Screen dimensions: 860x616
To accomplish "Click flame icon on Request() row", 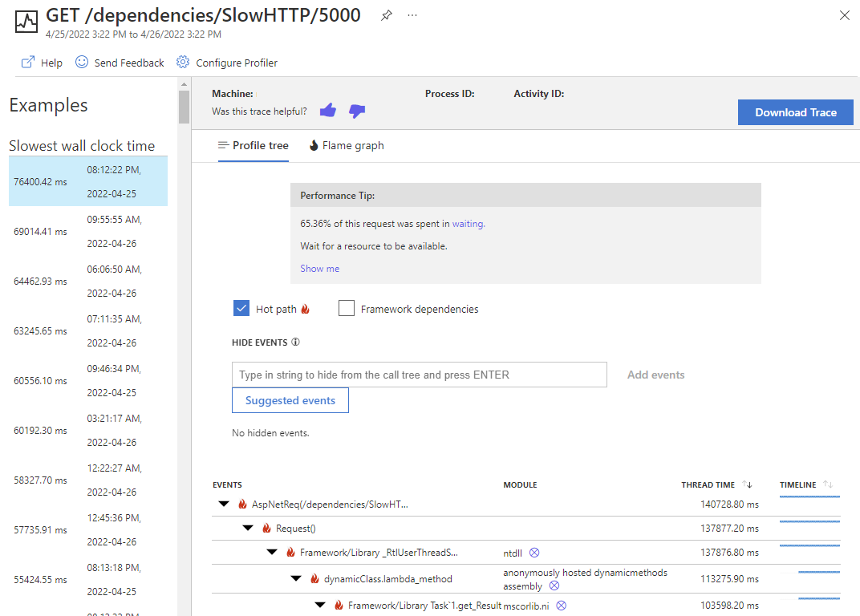I will pyautogui.click(x=266, y=529).
